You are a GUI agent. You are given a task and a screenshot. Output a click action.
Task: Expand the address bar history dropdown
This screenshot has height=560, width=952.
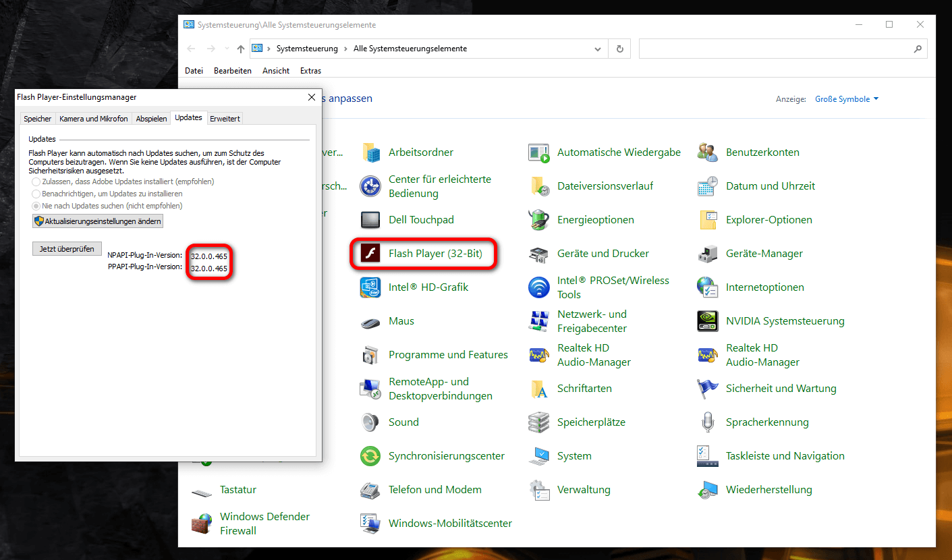[x=597, y=49]
